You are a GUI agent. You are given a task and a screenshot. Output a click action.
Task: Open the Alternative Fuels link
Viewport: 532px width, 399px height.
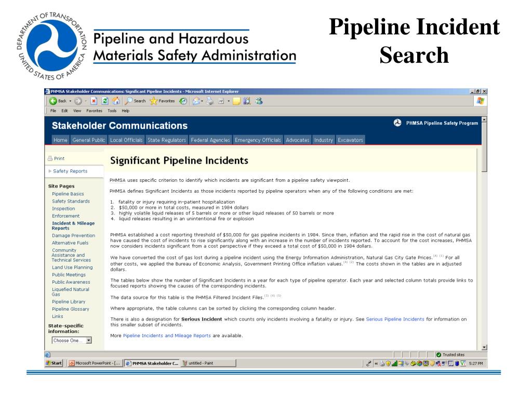click(x=70, y=243)
